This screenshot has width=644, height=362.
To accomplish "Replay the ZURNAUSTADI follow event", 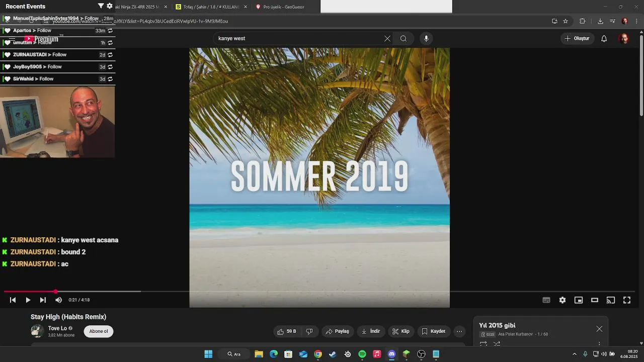I will coord(110,55).
